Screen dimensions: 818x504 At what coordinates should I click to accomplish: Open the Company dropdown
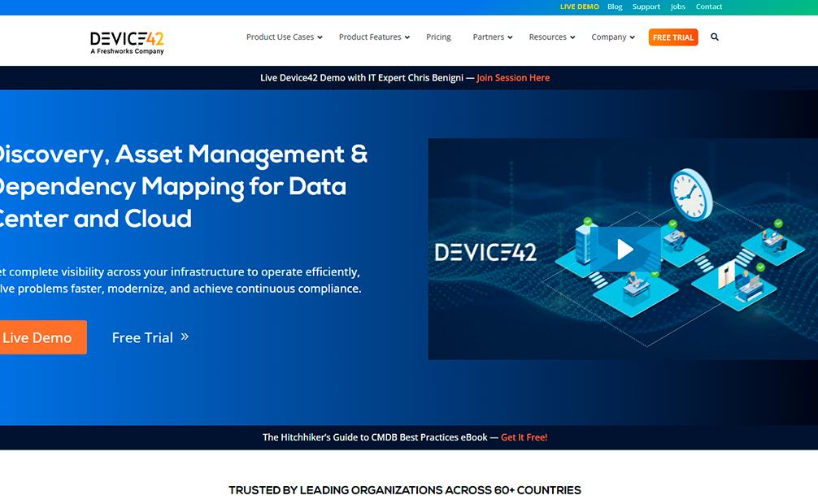pyautogui.click(x=613, y=37)
